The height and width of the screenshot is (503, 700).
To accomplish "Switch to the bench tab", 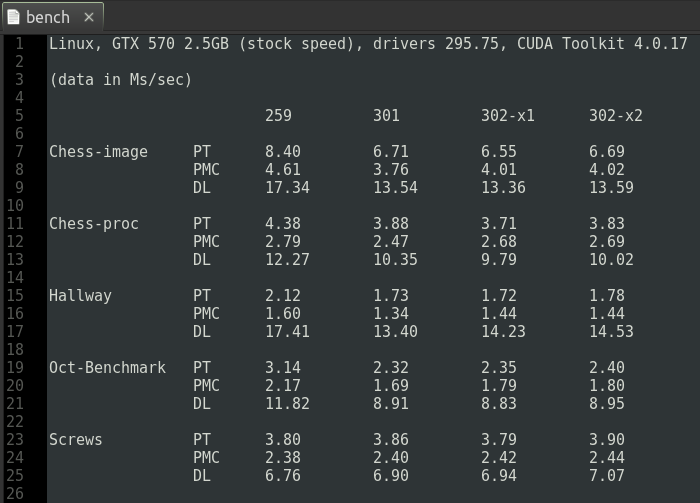I will (48, 16).
